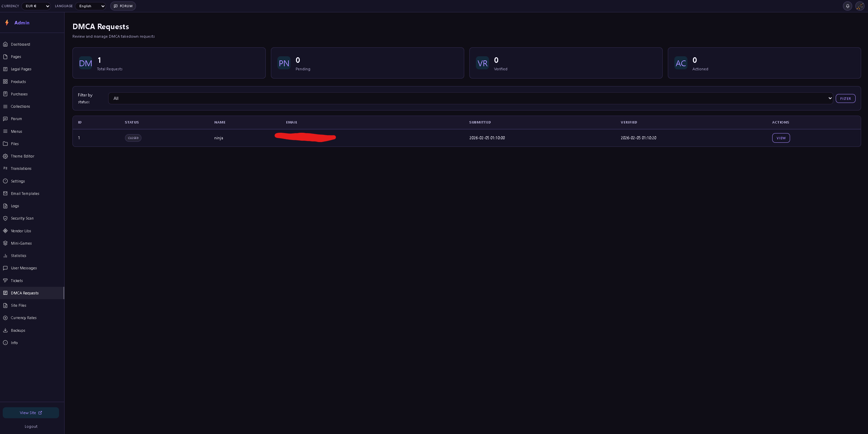Image resolution: width=868 pixels, height=434 pixels.
Task: Click the Statistics bar chart icon
Action: pos(5,256)
